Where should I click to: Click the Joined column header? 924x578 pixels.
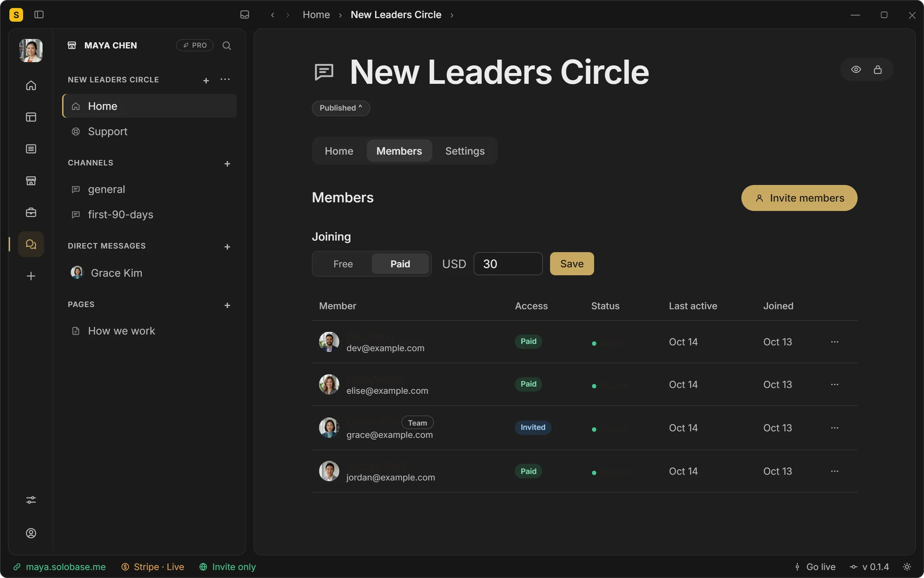point(778,306)
